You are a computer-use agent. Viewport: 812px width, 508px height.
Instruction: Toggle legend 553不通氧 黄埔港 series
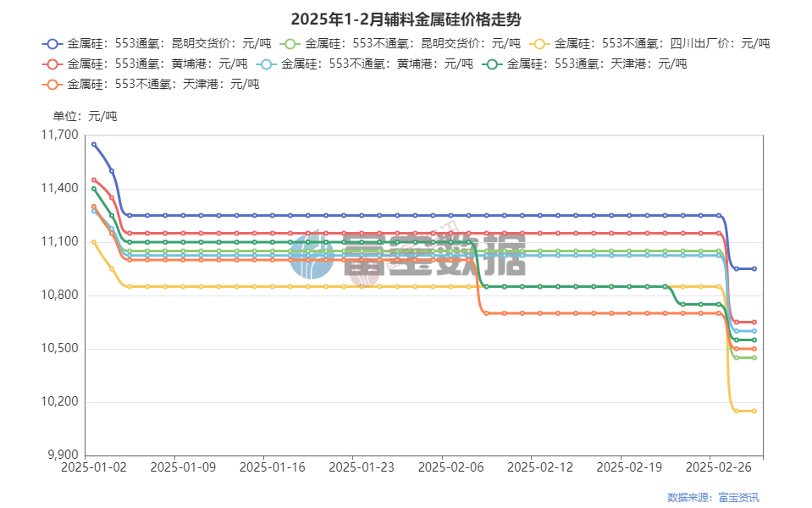pyautogui.click(x=365, y=64)
